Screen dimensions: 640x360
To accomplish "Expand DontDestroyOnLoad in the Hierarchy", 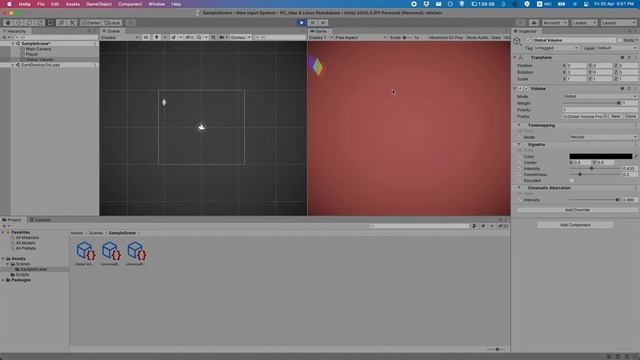I will tap(13, 65).
